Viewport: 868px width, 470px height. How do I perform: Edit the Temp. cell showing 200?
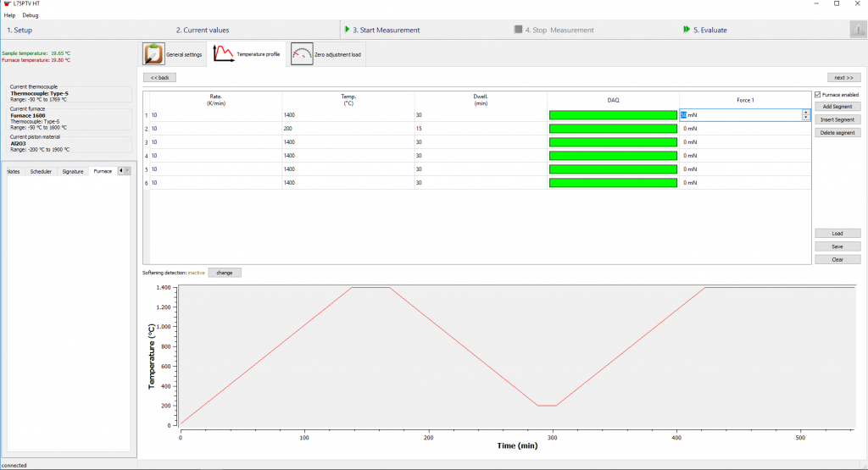tap(348, 129)
